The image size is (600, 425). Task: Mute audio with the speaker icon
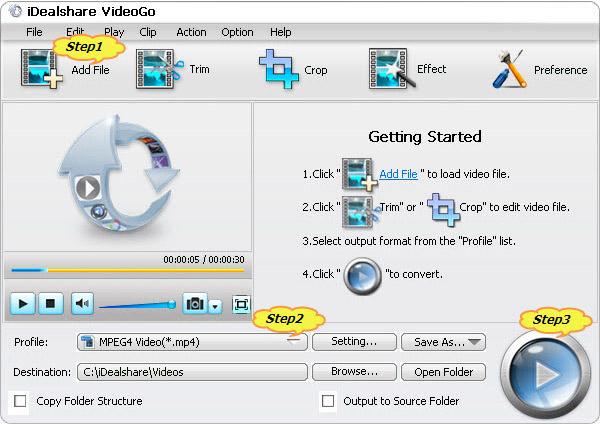(82, 304)
